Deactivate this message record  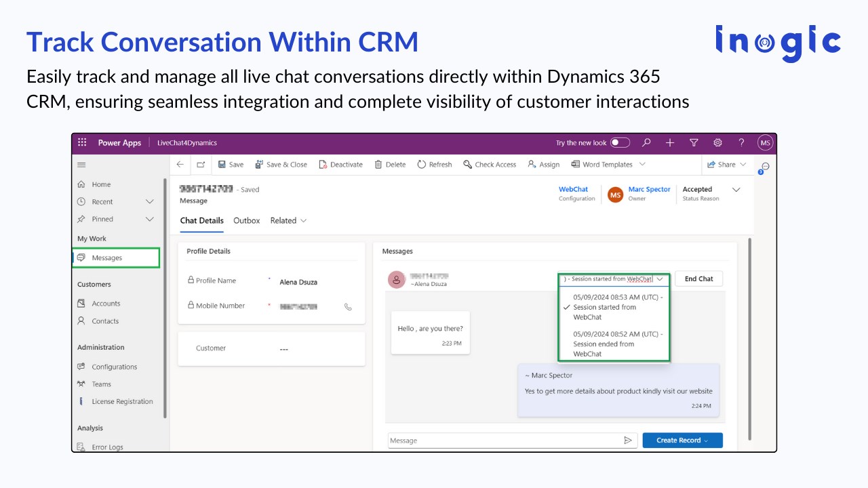pyautogui.click(x=341, y=164)
